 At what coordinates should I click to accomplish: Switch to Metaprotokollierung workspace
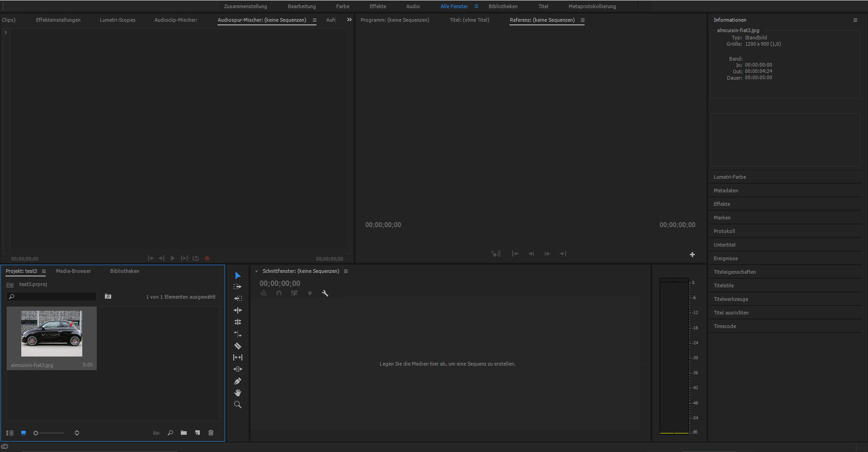[592, 6]
